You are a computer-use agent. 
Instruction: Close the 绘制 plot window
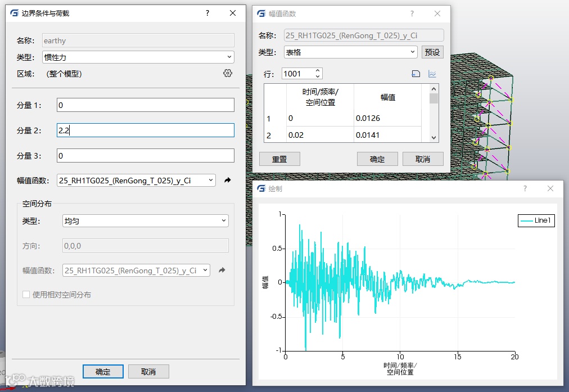point(550,188)
